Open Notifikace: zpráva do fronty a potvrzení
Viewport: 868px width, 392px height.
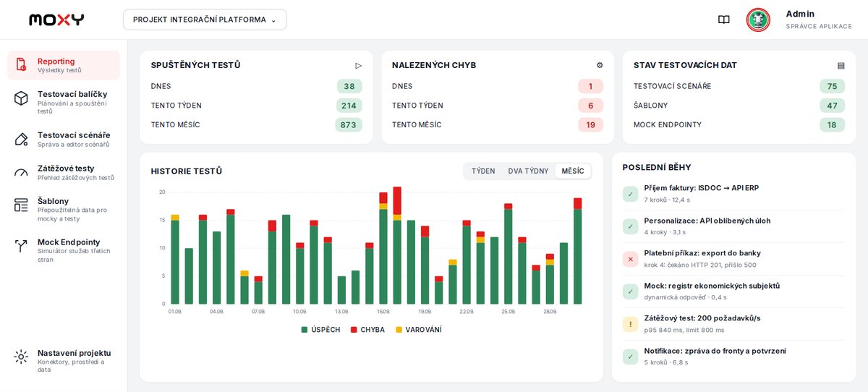pos(733,357)
